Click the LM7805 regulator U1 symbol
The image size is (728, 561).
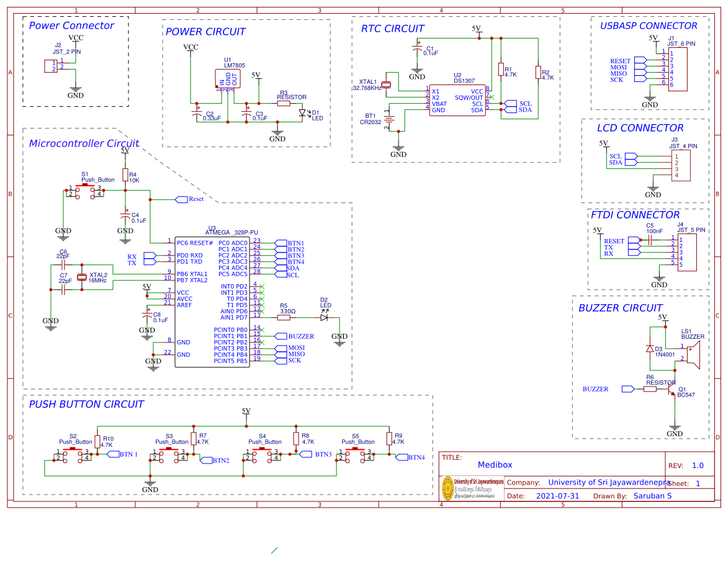(228, 78)
